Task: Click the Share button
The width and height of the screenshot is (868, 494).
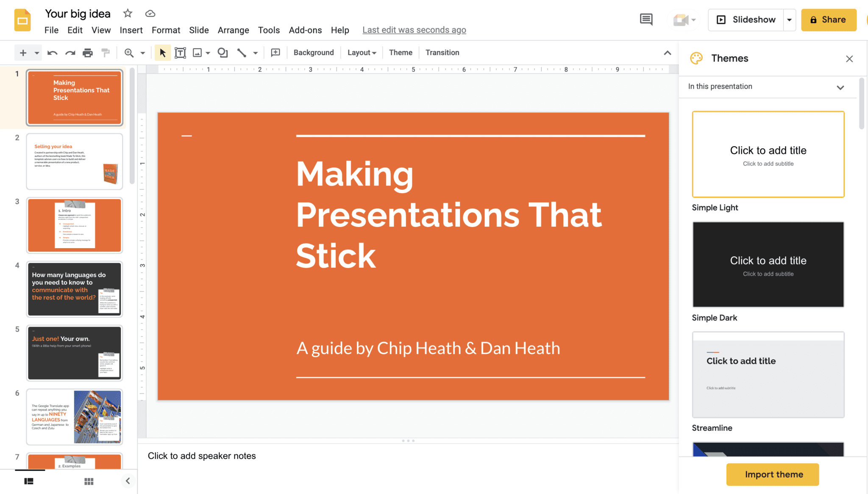Action: tap(829, 20)
